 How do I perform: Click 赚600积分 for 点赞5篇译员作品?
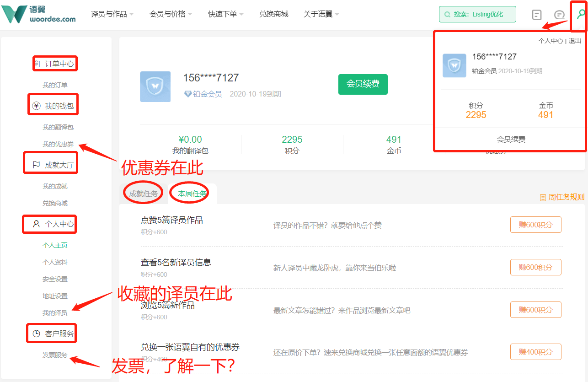(x=536, y=225)
